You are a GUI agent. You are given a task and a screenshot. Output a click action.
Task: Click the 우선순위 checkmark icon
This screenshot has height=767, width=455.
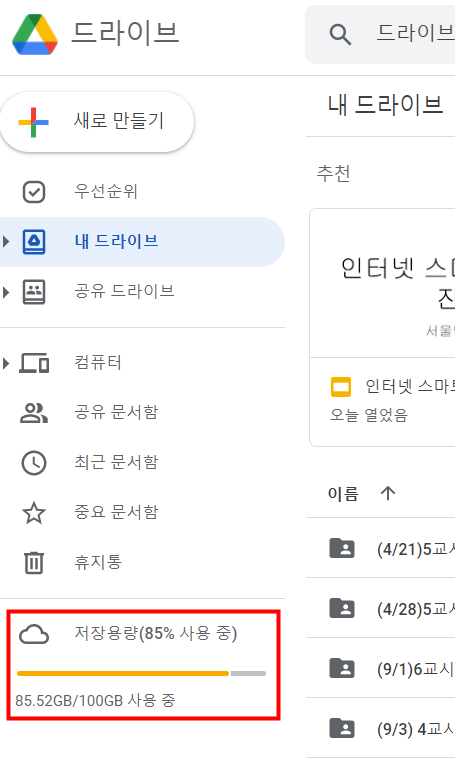click(x=34, y=192)
